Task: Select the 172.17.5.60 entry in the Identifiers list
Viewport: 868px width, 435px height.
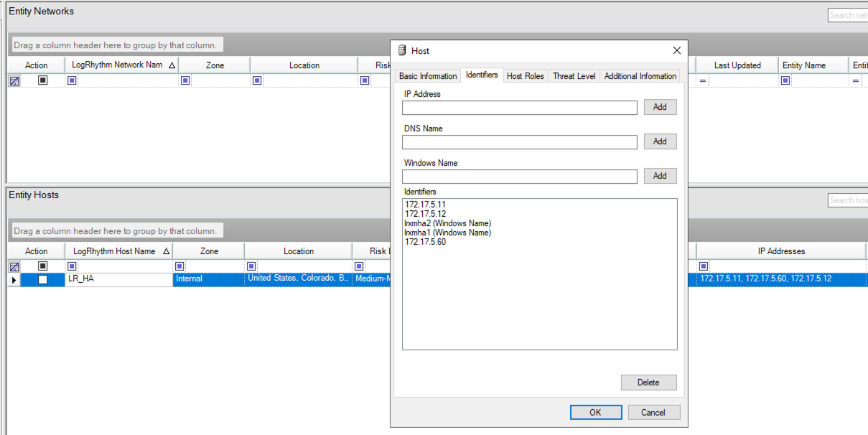Action: (x=425, y=242)
